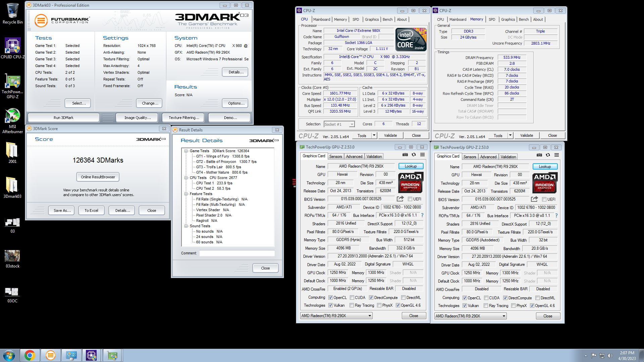The image size is (644, 362).
Task: Switch to GPU-Z in the taskbar
Action: [112, 355]
